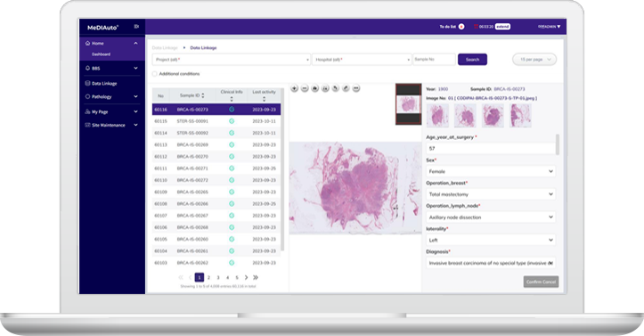Viewport: 644px width, 336px height.
Task: Sort table by Clinical Info arrows
Action: point(232,99)
